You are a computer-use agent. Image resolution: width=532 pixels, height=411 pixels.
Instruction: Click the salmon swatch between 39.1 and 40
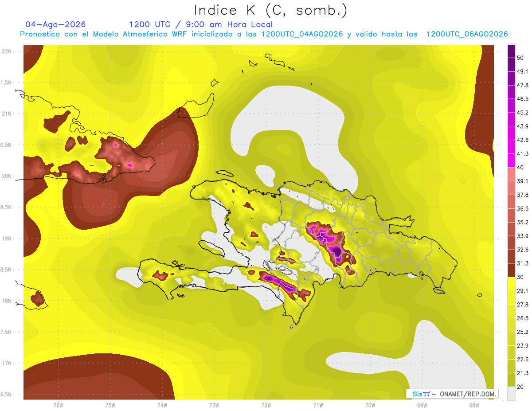pyautogui.click(x=511, y=174)
